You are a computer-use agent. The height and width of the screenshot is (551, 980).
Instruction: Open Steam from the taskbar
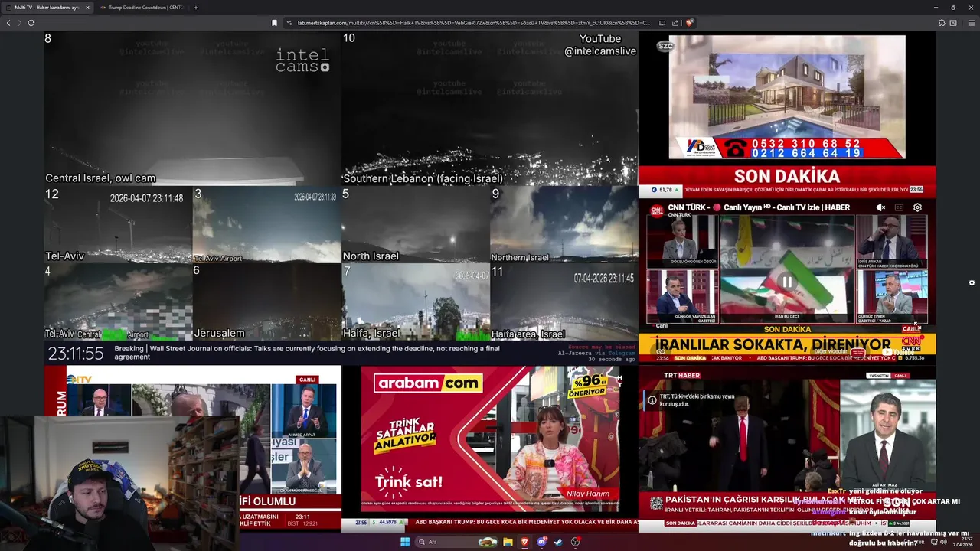[558, 542]
